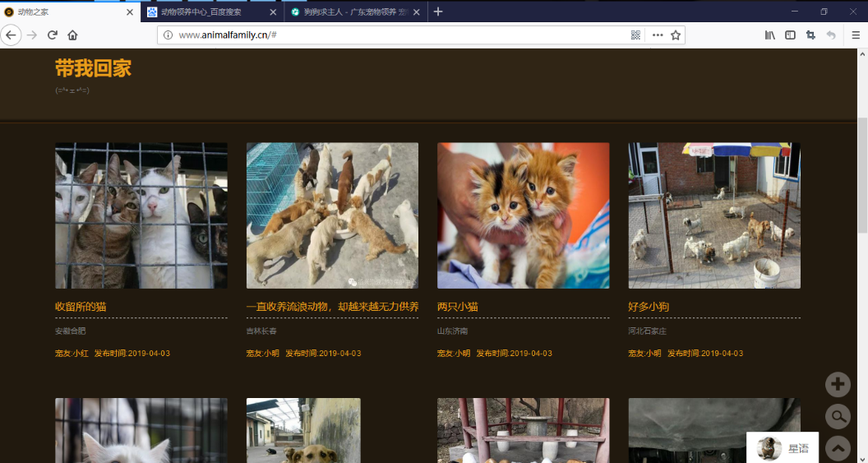This screenshot has height=463, width=868.
Task: Toggle the sidebar view icon
Action: [791, 35]
